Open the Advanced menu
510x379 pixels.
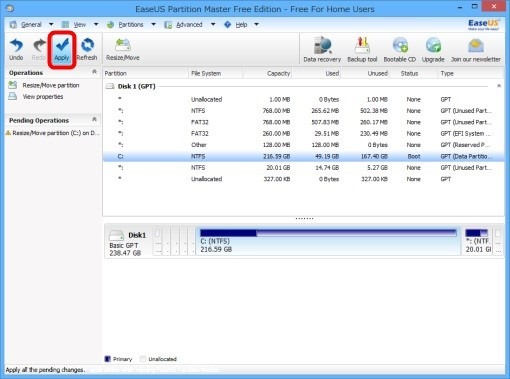pyautogui.click(x=189, y=25)
